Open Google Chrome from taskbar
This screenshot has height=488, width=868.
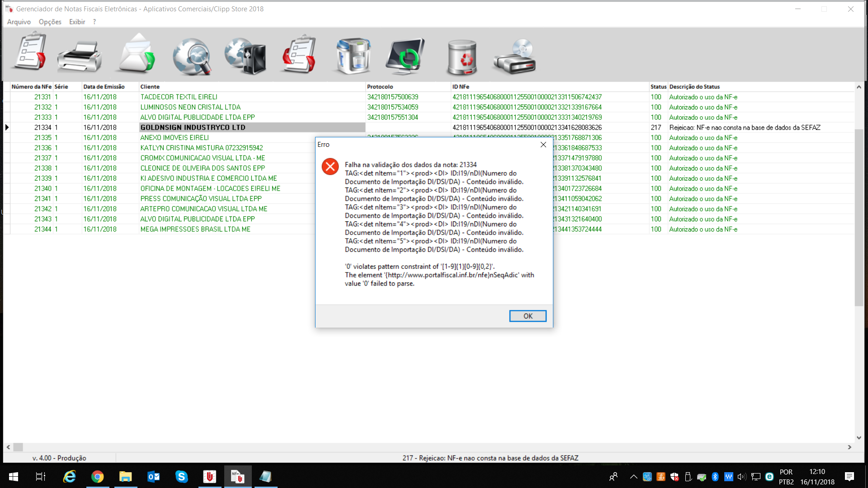click(x=97, y=476)
